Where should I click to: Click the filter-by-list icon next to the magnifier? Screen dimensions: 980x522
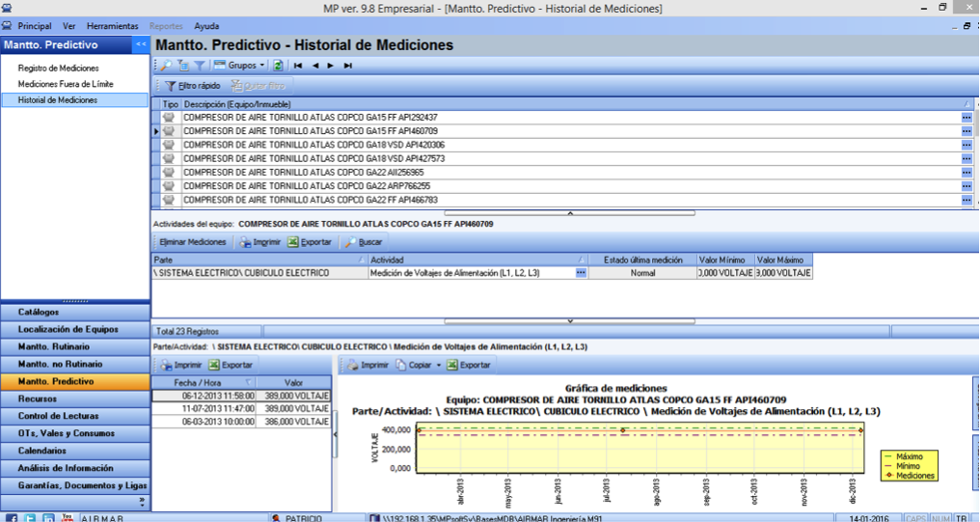click(183, 65)
